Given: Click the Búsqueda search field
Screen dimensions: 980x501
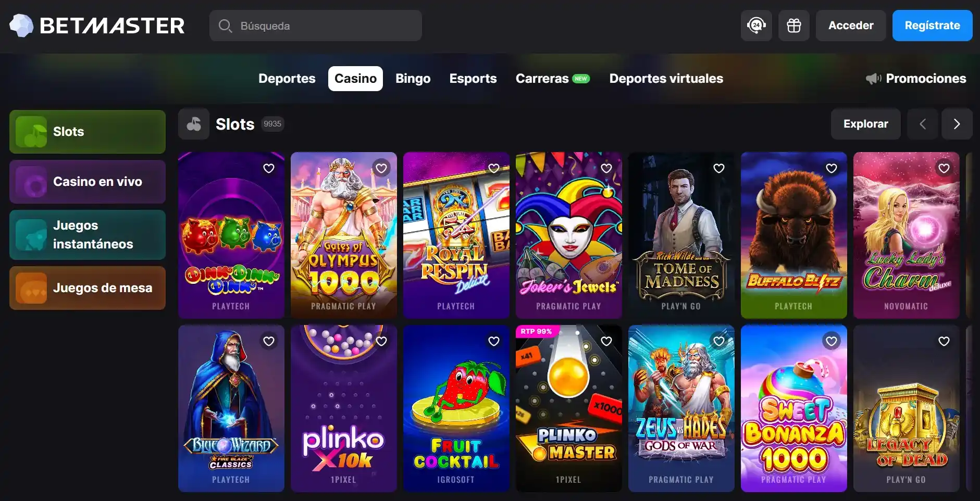Looking at the screenshot, I should click(316, 26).
